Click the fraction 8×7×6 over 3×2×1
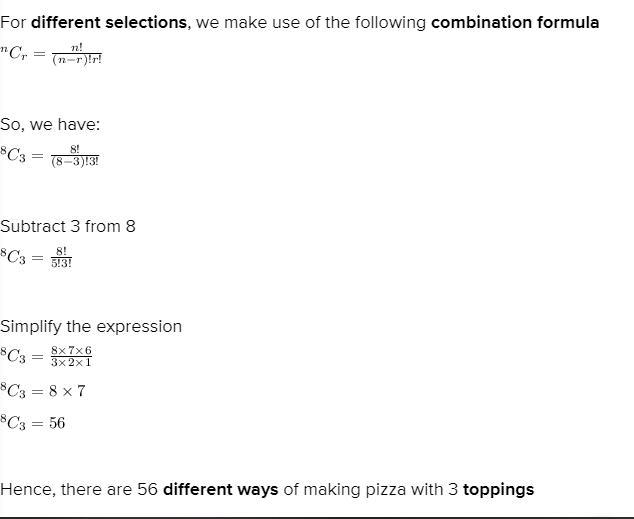The image size is (634, 519). pos(71,357)
